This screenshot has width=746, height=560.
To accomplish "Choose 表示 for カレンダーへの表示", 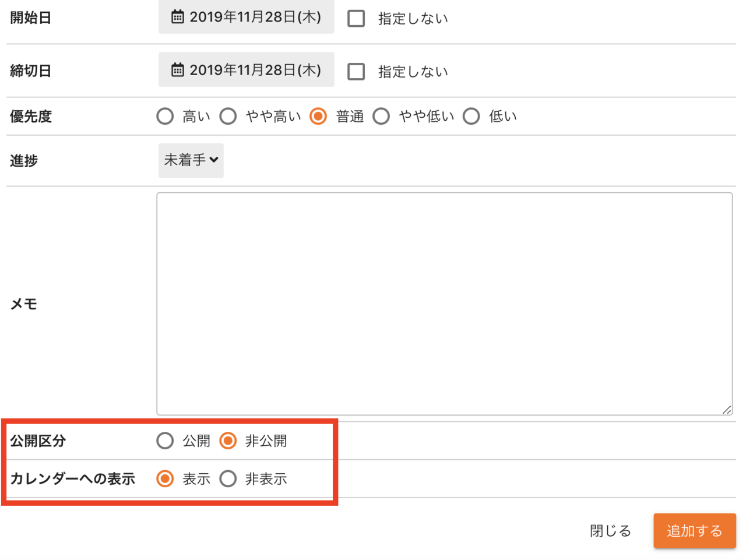I will [165, 478].
